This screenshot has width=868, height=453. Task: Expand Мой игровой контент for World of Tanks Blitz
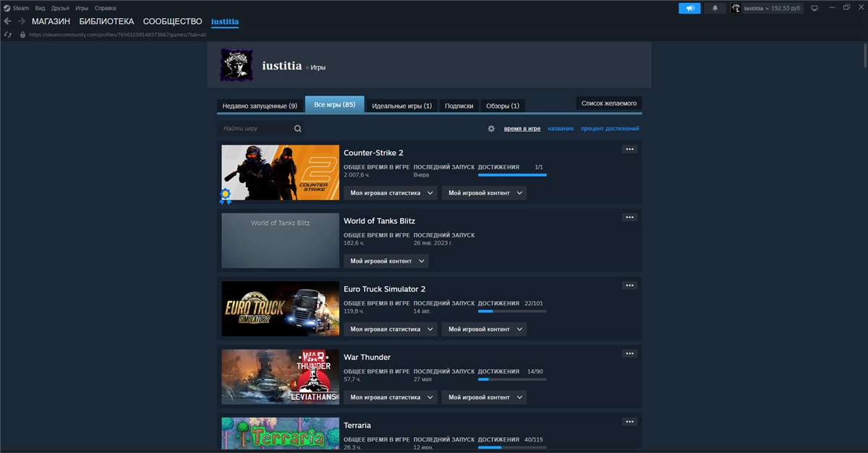point(386,261)
